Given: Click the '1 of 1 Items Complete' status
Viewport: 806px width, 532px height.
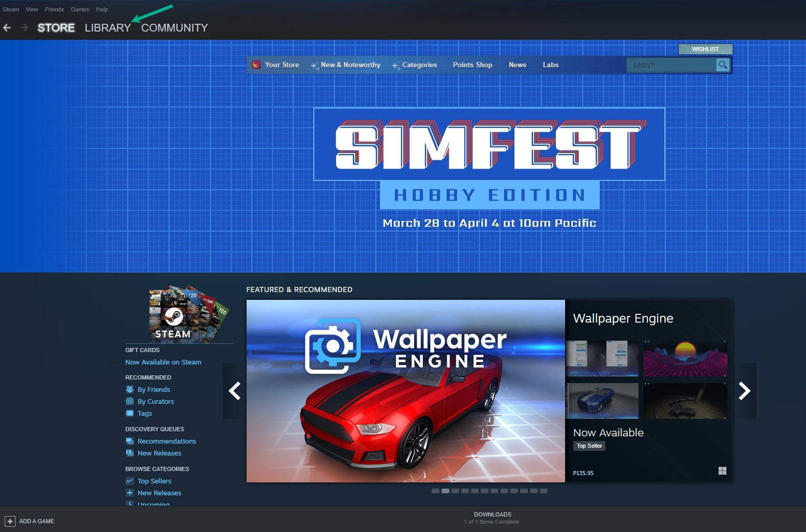Looking at the screenshot, I should click(492, 522).
